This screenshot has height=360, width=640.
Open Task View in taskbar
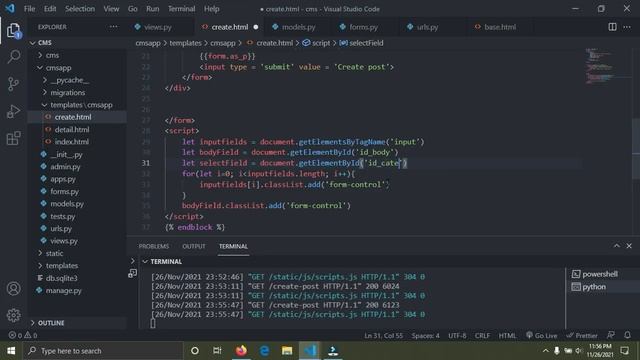217,351
